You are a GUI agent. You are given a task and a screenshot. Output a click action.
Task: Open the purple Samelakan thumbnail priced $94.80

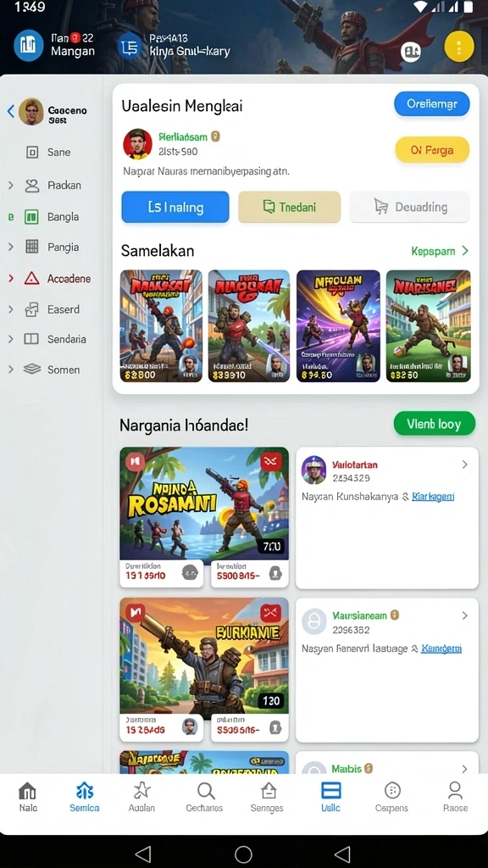click(x=338, y=326)
